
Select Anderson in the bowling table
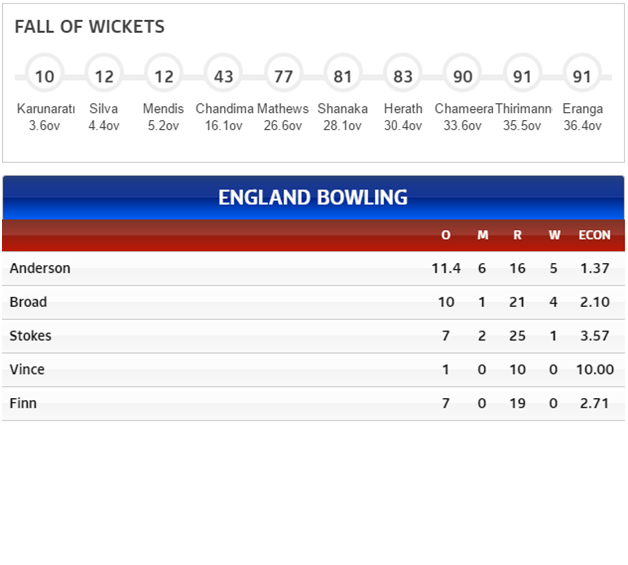coord(40,268)
